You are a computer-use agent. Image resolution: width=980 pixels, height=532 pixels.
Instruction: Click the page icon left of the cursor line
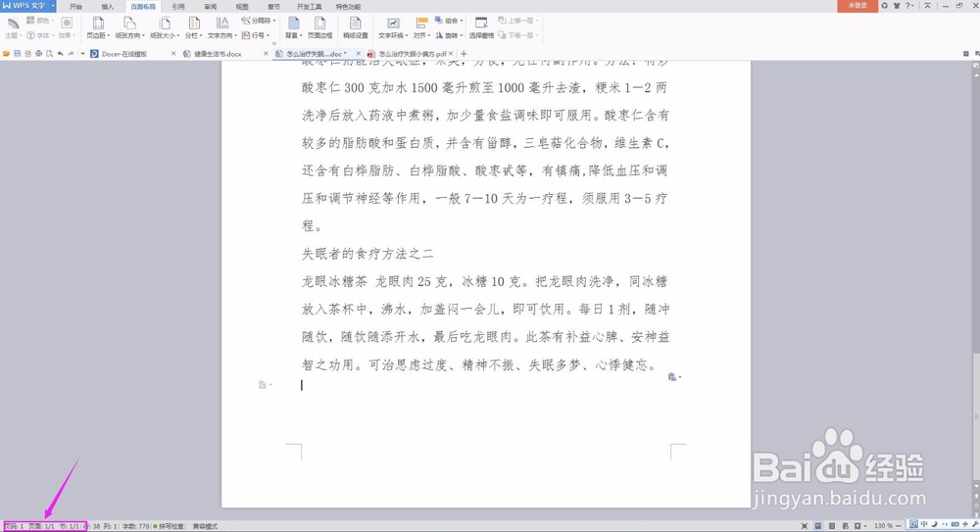click(264, 385)
